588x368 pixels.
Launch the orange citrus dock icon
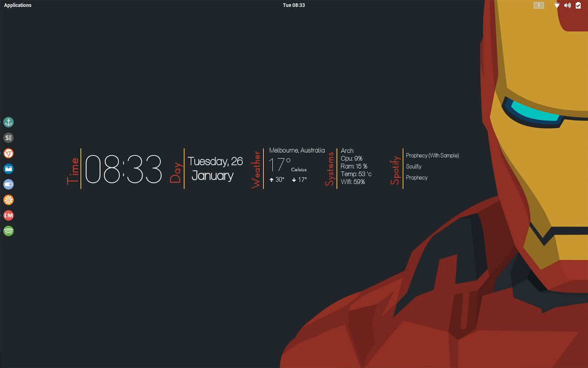[x=8, y=200]
